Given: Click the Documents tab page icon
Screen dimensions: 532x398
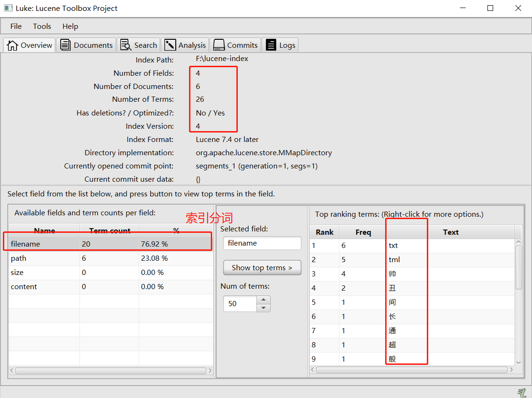Looking at the screenshot, I should click(x=65, y=45).
